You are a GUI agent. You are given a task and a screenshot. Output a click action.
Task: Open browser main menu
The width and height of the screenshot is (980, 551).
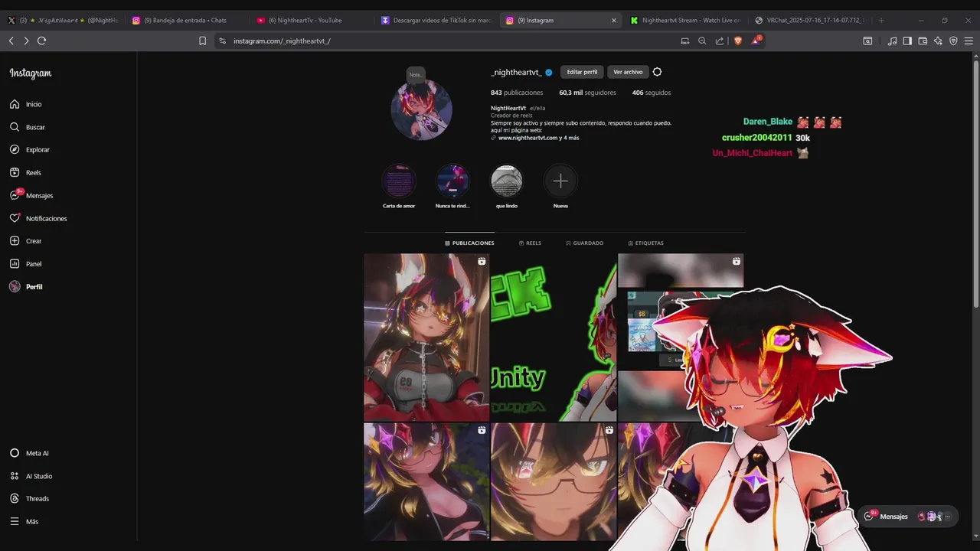tap(969, 41)
